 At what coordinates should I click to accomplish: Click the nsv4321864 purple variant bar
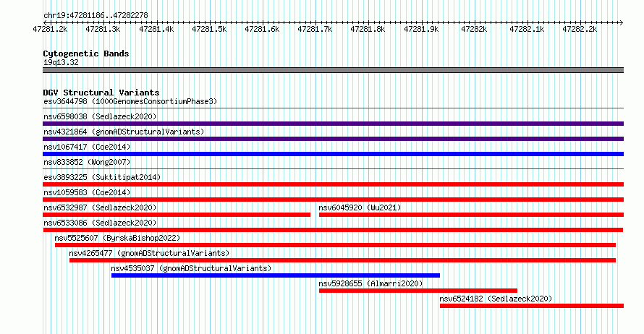click(333, 139)
